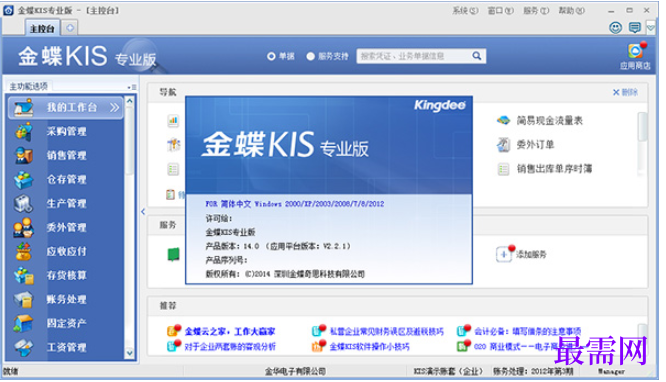Screen dimensions: 666x382
Task: Open the 账务处理 module icon
Action: tap(23, 300)
